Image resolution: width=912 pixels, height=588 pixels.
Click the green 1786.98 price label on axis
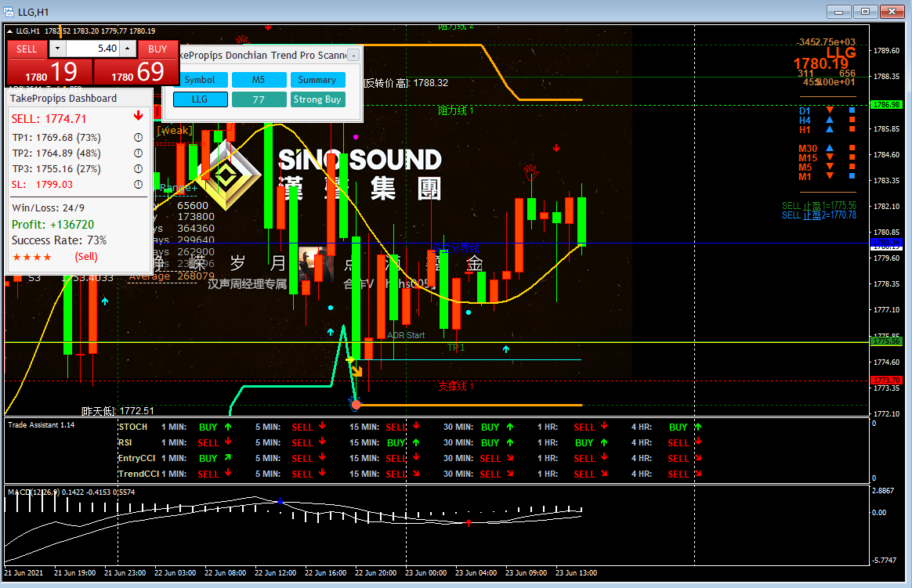[886, 105]
